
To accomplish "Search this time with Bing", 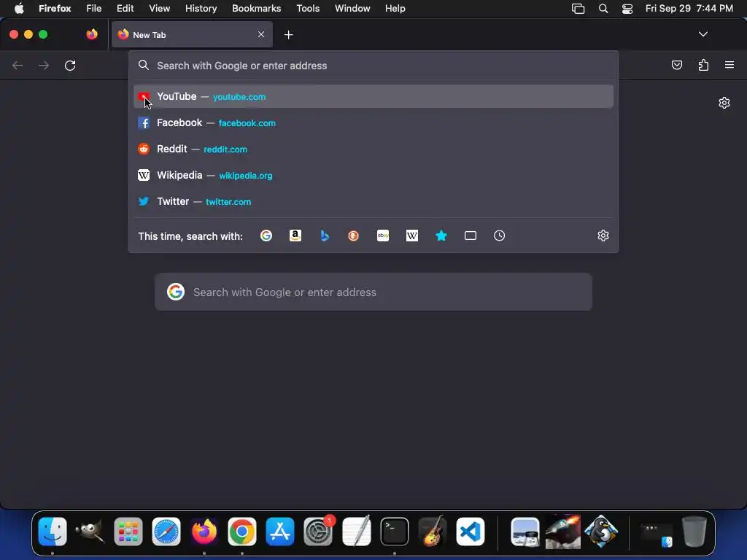I will point(325,236).
